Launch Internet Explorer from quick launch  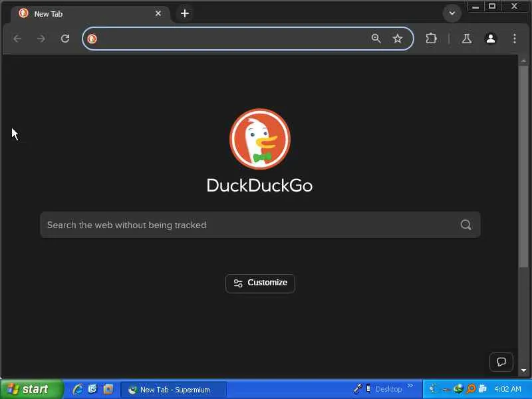[x=78, y=389]
